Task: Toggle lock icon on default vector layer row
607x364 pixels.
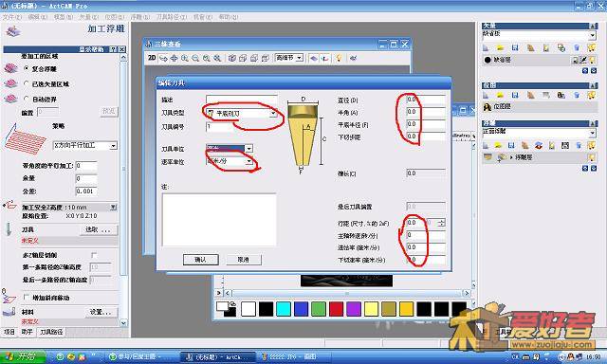Action: 576,60
